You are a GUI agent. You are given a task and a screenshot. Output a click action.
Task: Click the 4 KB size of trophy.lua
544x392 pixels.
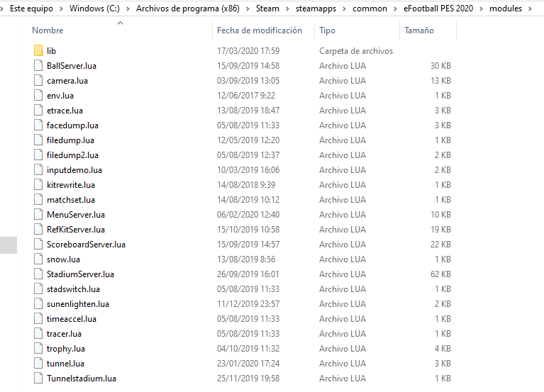coord(443,349)
